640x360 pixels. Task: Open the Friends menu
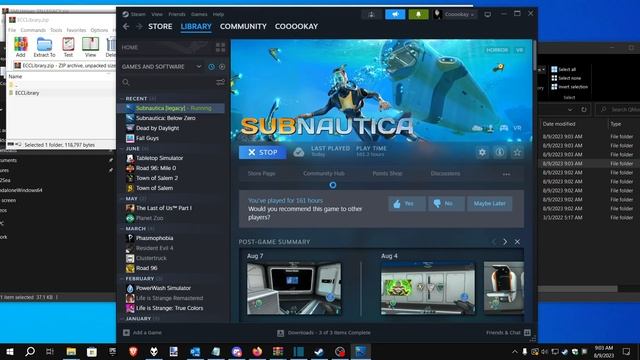177,14
